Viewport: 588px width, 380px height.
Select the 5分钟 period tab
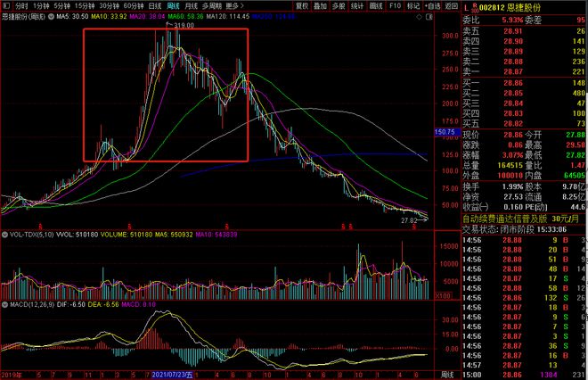pyautogui.click(x=61, y=6)
